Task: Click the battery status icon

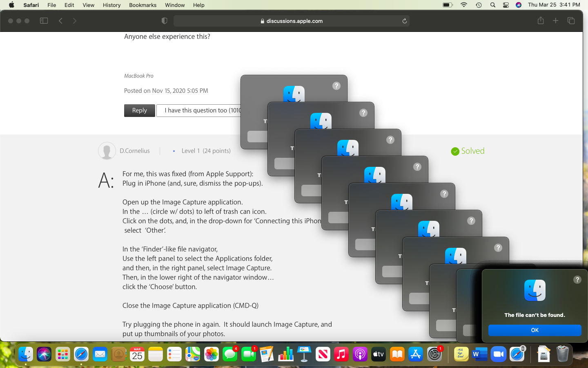Action: (448, 5)
